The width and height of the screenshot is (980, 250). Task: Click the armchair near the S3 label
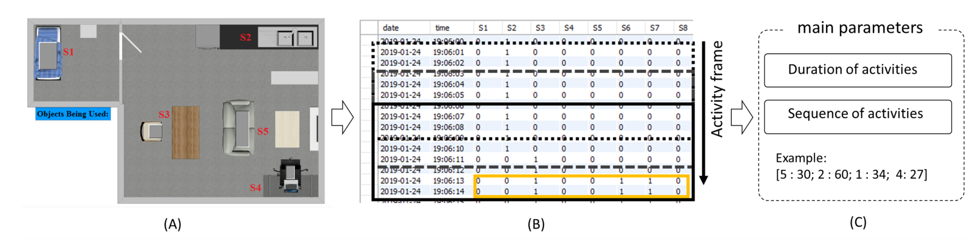point(152,131)
